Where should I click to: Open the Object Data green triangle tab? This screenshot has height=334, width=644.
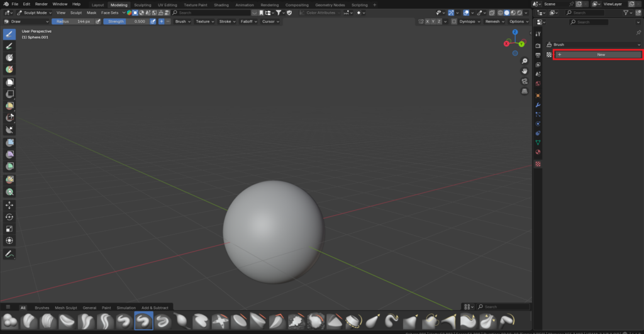click(x=538, y=143)
